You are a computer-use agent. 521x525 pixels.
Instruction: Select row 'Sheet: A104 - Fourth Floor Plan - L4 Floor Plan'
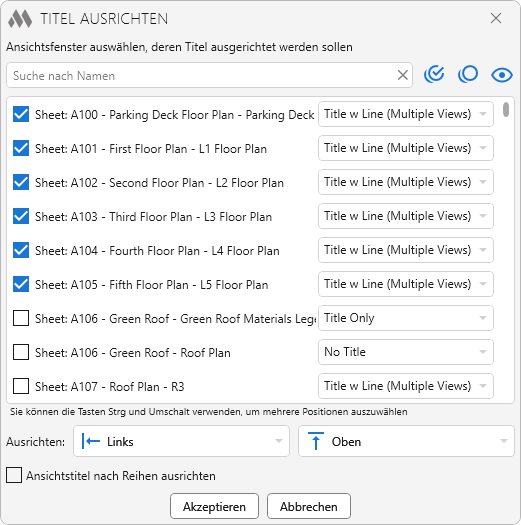click(x=157, y=251)
